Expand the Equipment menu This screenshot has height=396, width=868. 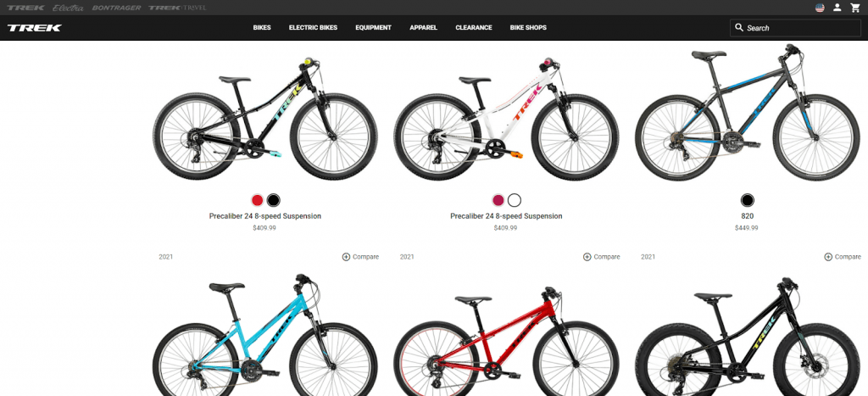pyautogui.click(x=373, y=28)
